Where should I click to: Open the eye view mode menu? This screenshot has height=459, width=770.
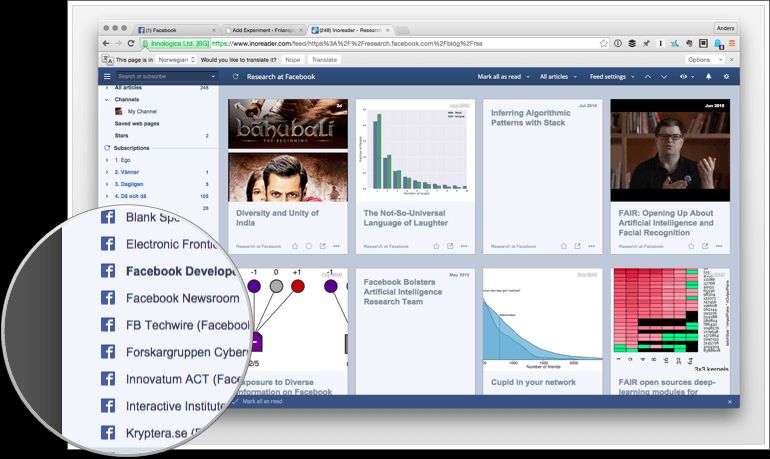point(687,76)
